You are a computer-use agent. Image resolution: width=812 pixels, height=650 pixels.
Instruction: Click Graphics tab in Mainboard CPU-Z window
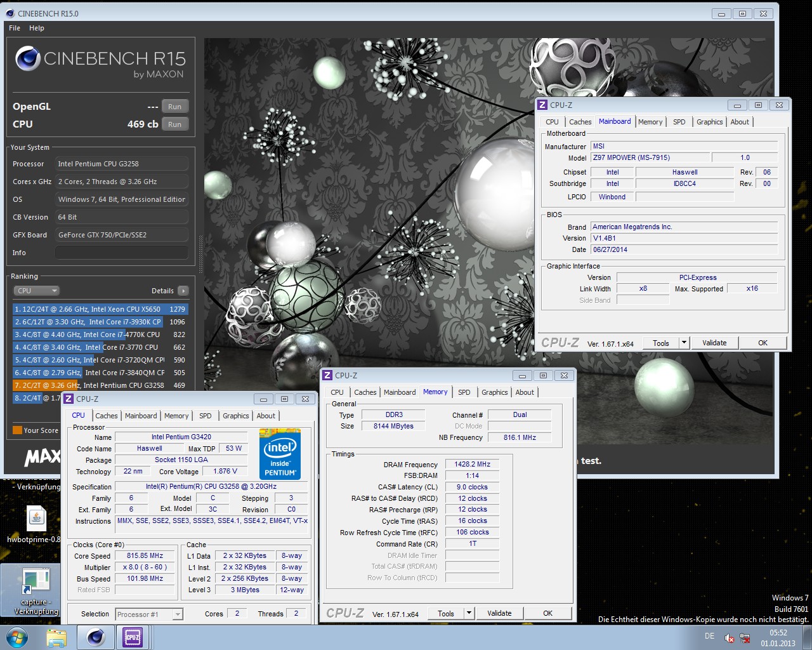click(709, 122)
